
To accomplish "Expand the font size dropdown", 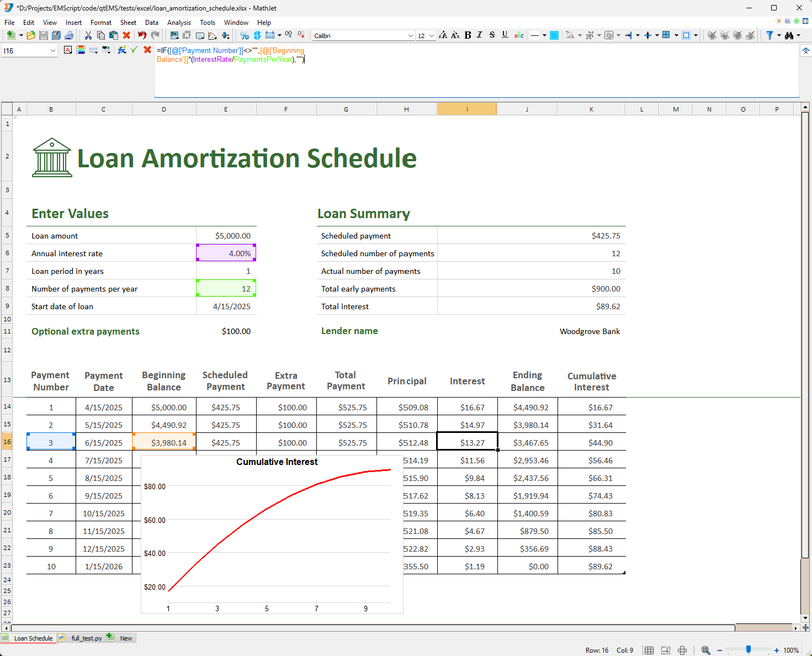I will click(x=432, y=36).
